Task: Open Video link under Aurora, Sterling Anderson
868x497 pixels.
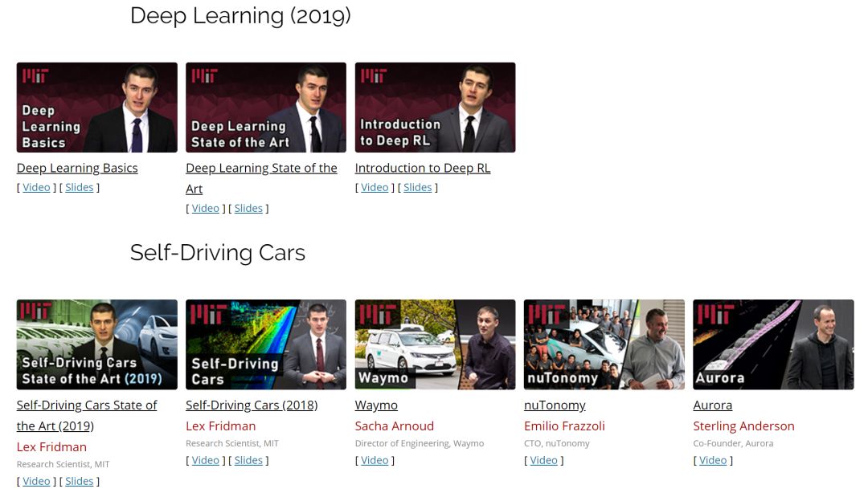Action: coord(713,461)
